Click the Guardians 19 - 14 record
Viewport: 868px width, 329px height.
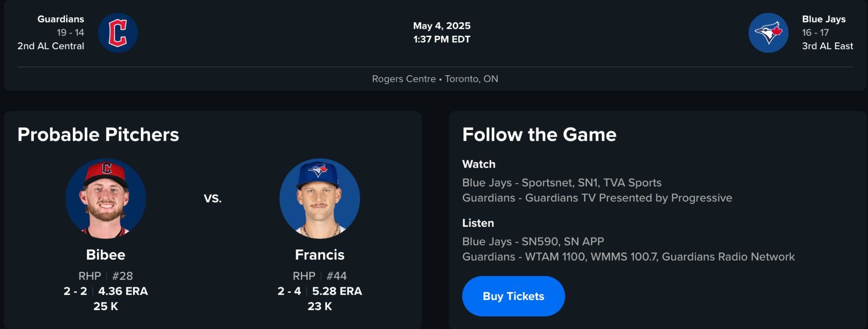[x=70, y=33]
